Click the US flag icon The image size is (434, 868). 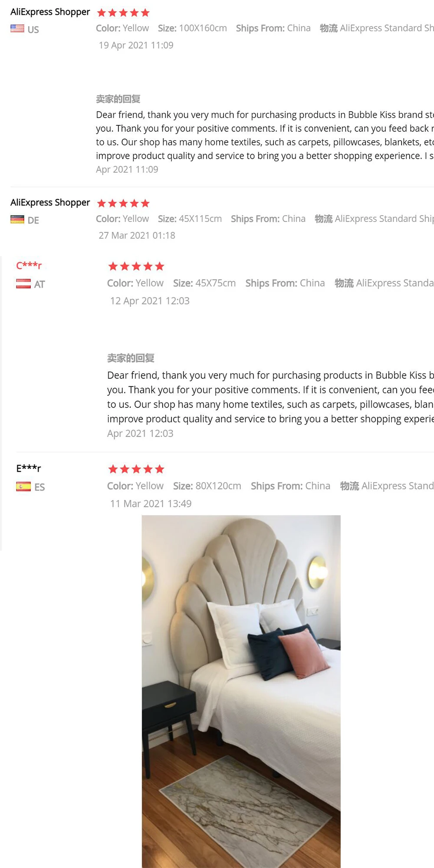[17, 29]
